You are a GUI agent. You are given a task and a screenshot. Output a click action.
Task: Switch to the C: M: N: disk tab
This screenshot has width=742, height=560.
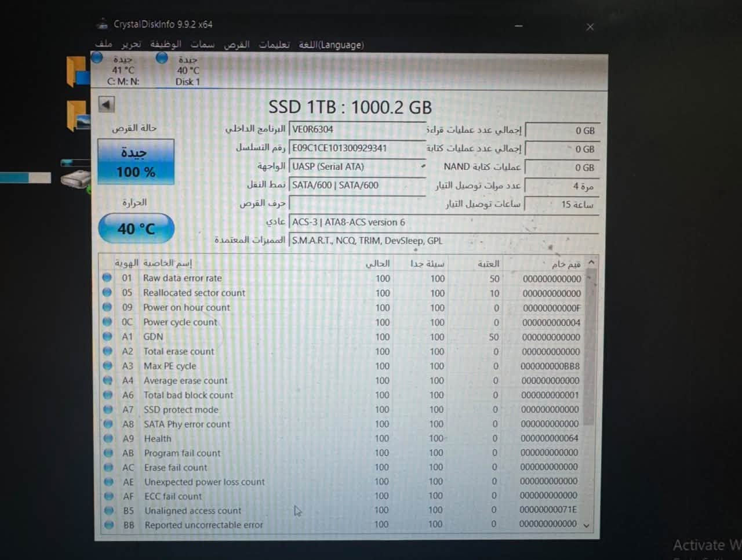point(123,70)
